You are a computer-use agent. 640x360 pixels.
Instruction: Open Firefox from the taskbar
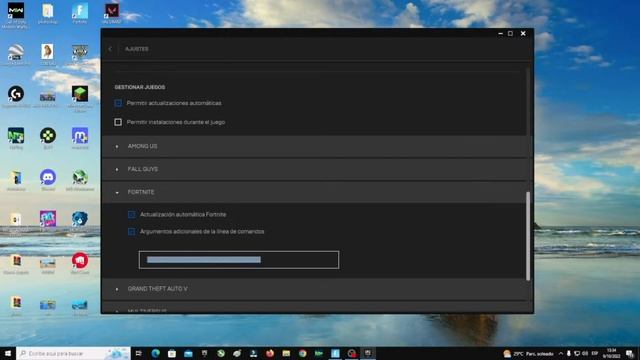click(x=270, y=353)
